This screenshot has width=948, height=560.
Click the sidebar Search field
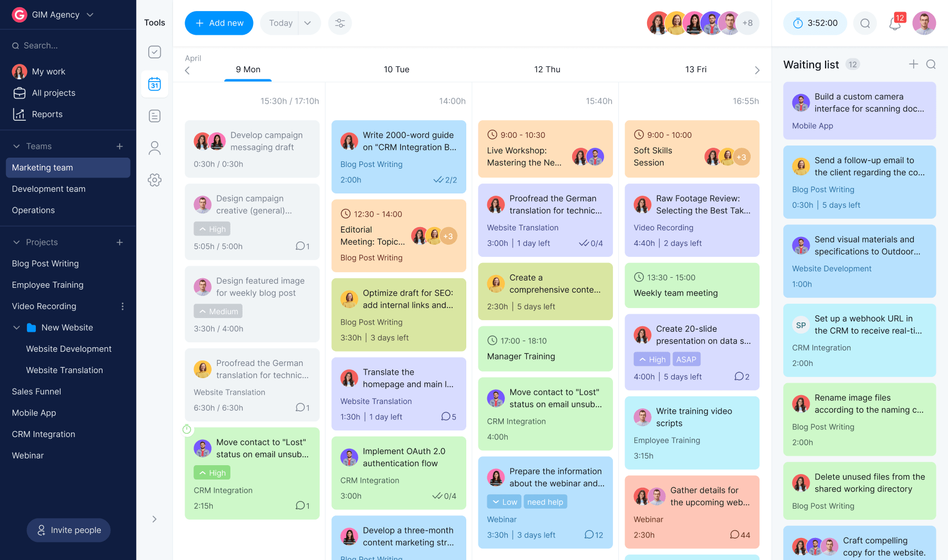(68, 46)
